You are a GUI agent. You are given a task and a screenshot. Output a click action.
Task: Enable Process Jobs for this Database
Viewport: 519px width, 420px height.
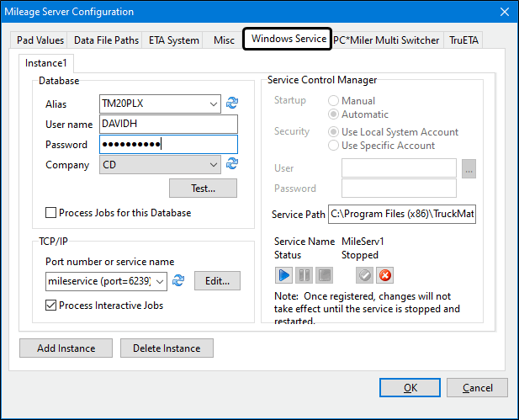pos(51,213)
